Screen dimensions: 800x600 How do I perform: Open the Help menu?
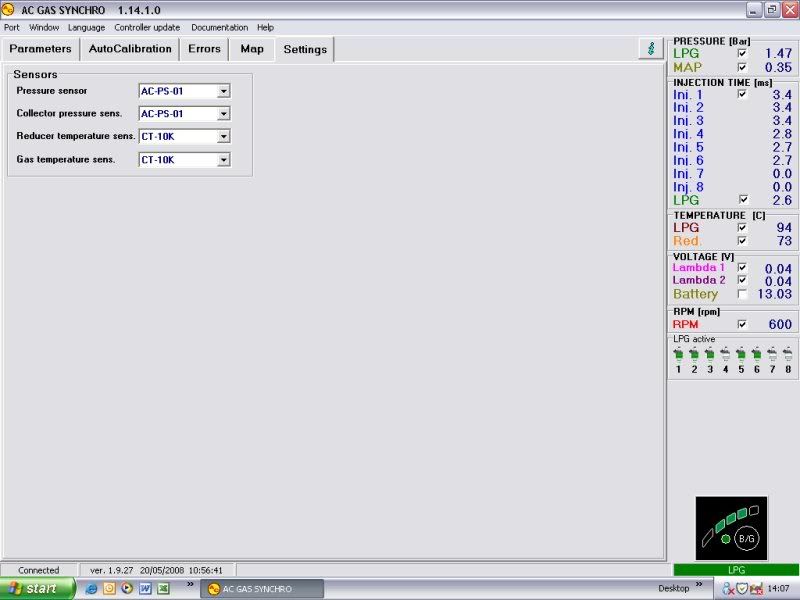(x=265, y=28)
